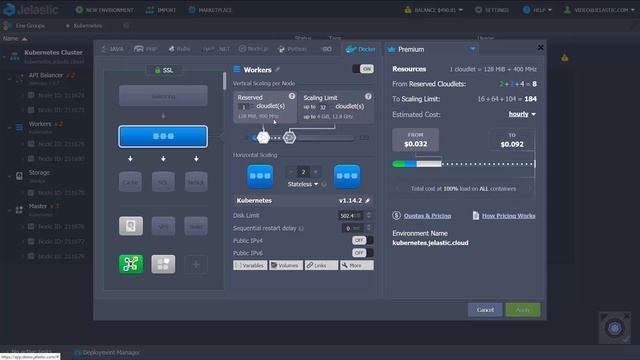Click the Scaling Limit cloudlets number field
Viewport: 640px width, 360px height.
point(324,107)
